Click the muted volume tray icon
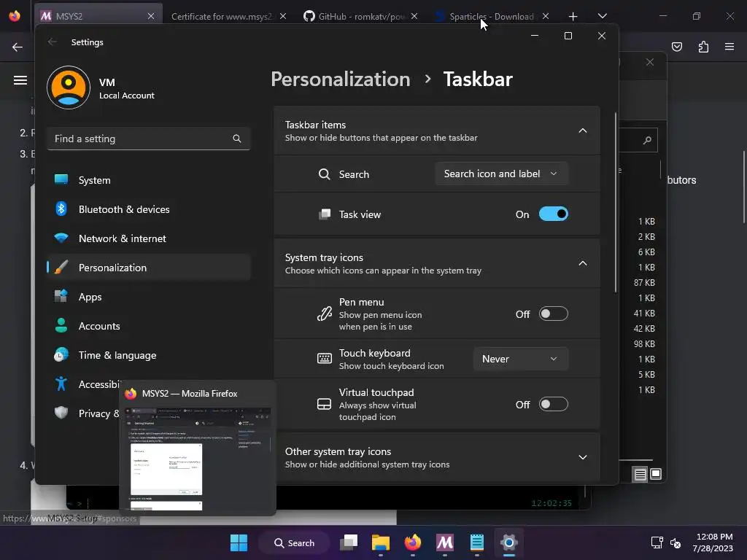 click(676, 542)
